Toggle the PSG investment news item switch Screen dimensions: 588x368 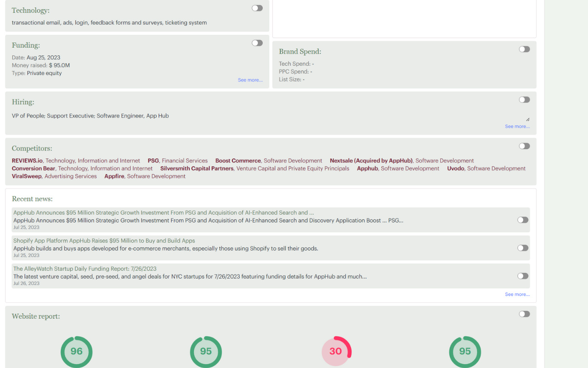click(x=523, y=220)
